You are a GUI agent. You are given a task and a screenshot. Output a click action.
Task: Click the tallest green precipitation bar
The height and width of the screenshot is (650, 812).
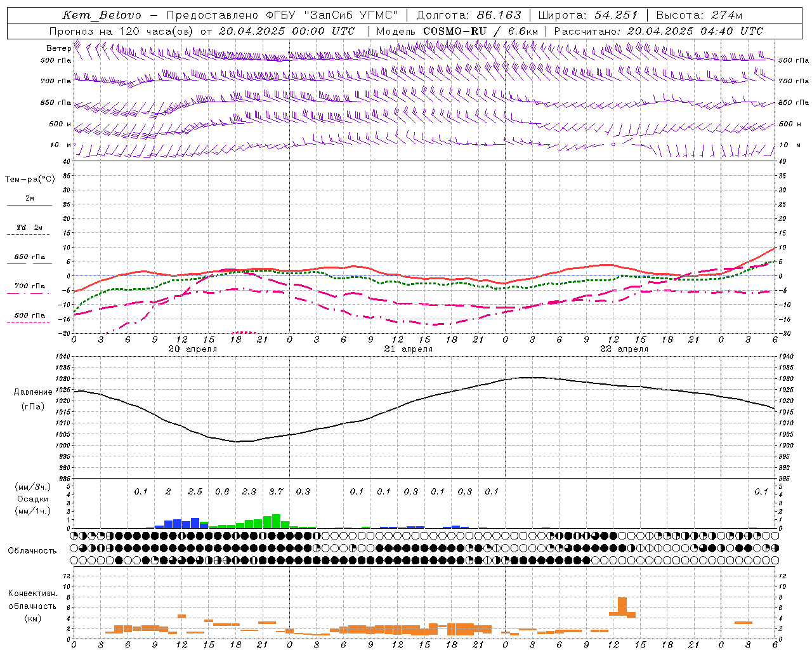point(276,521)
